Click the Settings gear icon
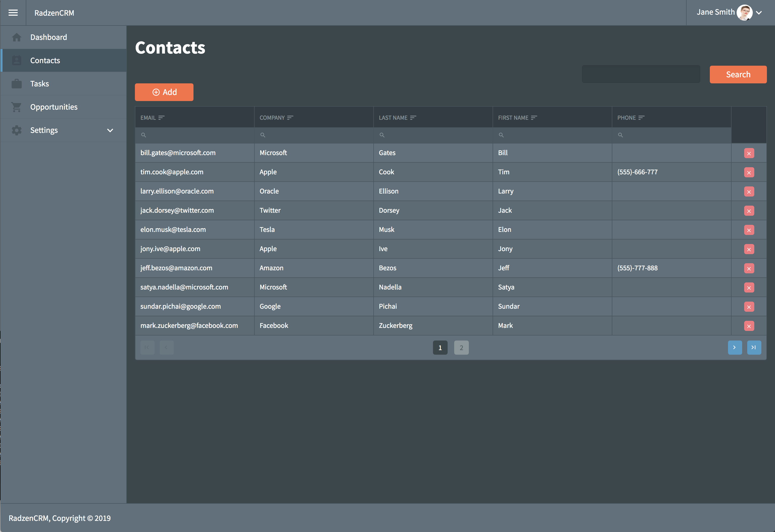The width and height of the screenshot is (775, 532). coord(17,130)
